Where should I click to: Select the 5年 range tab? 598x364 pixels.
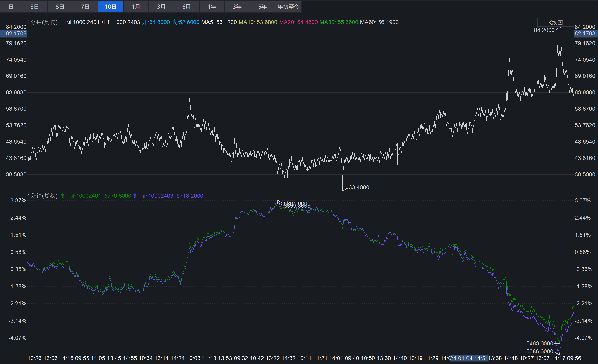point(262,7)
